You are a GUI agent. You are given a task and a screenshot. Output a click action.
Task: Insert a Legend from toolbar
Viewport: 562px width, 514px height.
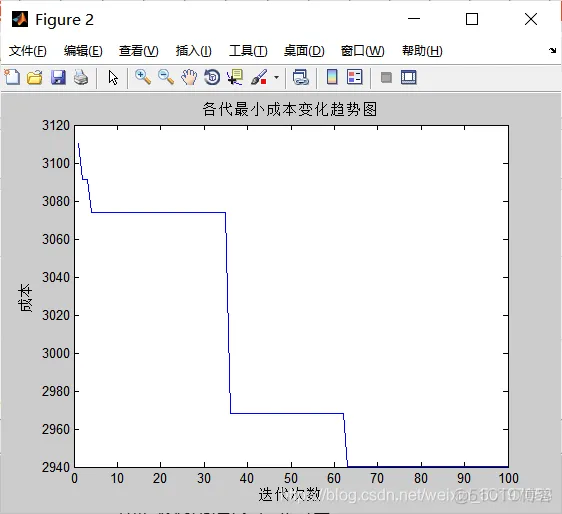tap(355, 77)
